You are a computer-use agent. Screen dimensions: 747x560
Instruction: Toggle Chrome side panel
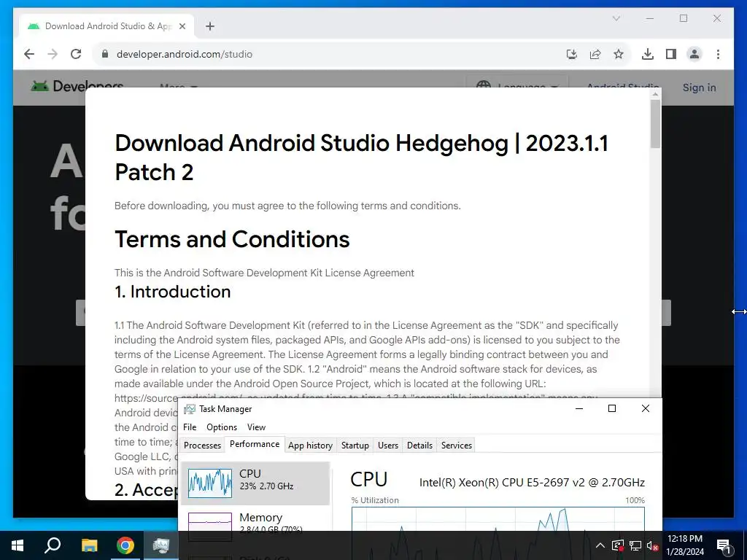671,54
